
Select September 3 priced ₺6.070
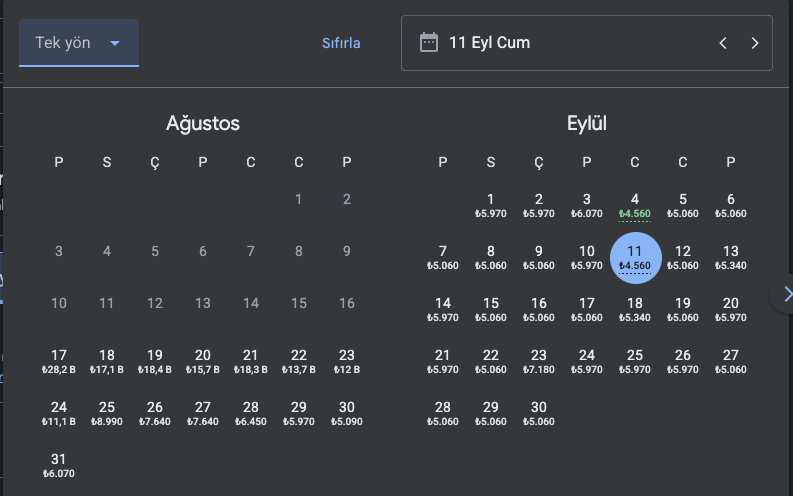pos(587,206)
